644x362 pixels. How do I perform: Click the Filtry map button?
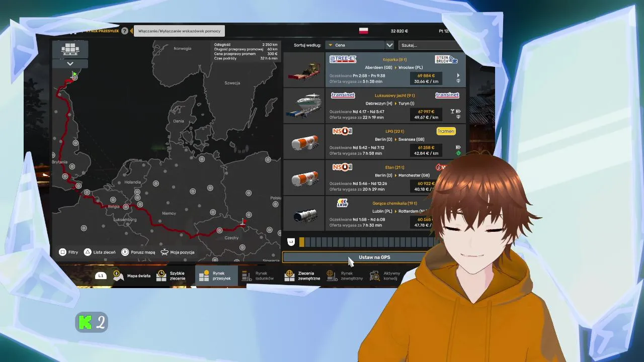click(x=68, y=252)
